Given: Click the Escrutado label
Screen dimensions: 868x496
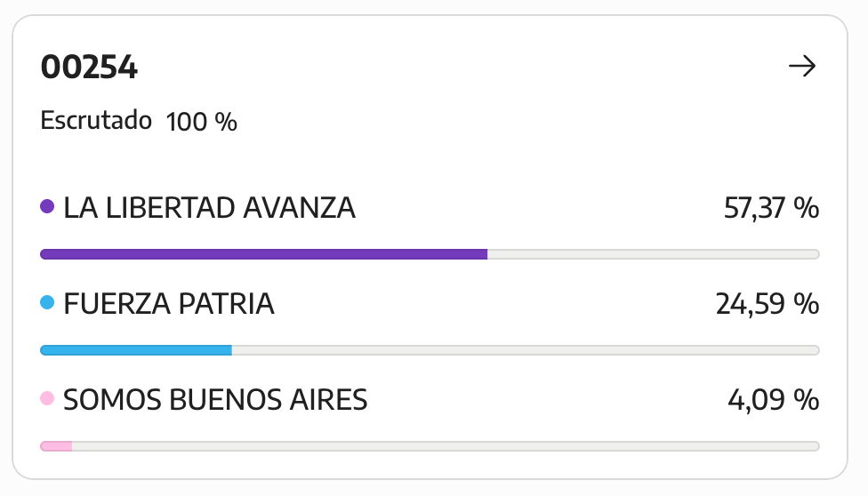Looking at the screenshot, I should [96, 120].
